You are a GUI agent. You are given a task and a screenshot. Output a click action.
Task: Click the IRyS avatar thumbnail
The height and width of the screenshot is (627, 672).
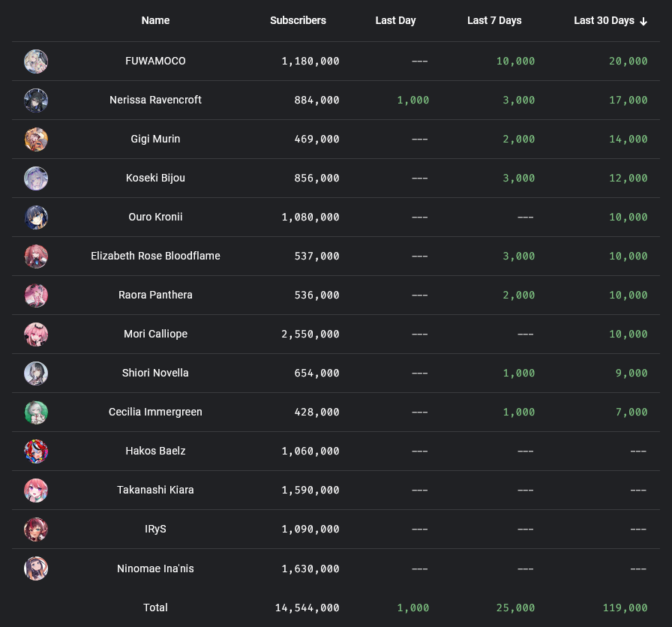click(36, 529)
